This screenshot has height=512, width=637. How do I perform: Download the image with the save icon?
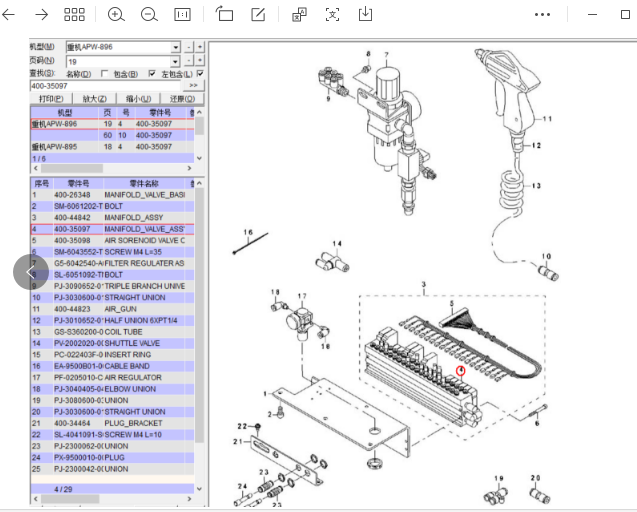[x=365, y=15]
